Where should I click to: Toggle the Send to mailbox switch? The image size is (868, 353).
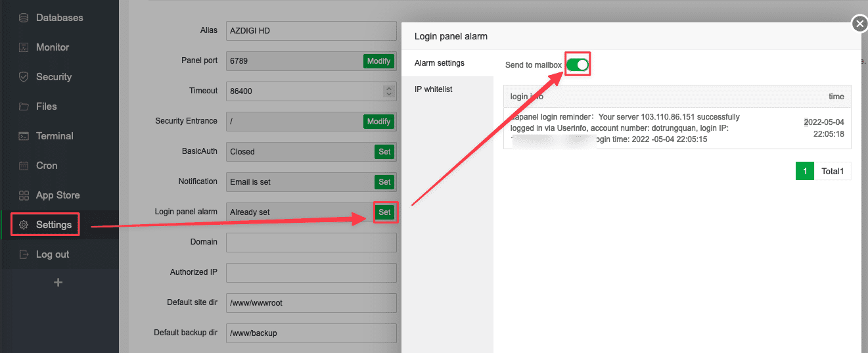tap(578, 64)
